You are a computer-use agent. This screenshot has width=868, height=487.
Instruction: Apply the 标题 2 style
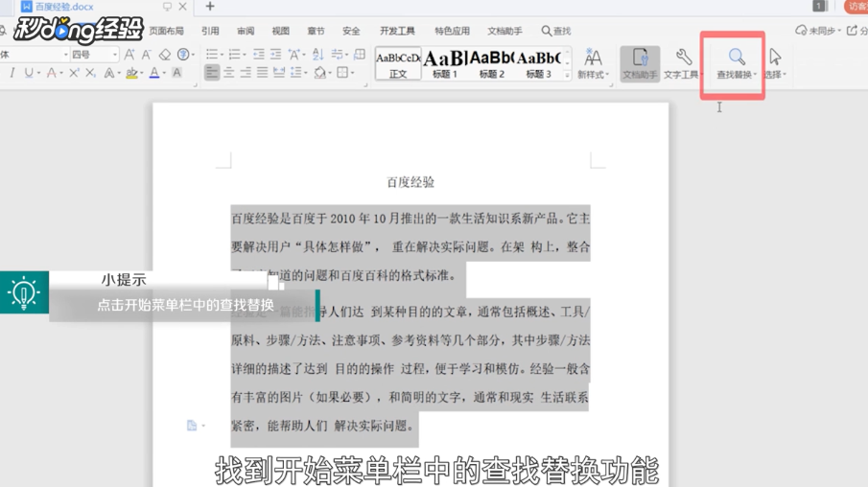pos(492,63)
